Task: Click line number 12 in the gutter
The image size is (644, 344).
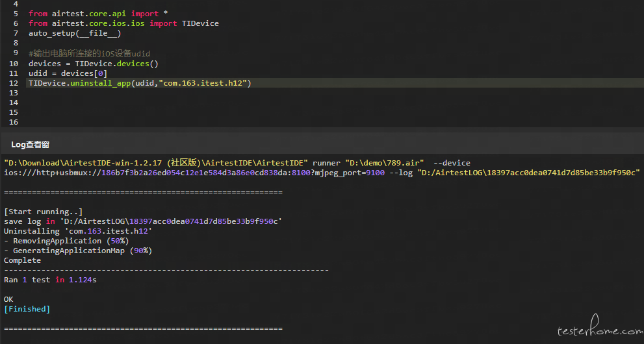Action: (14, 83)
